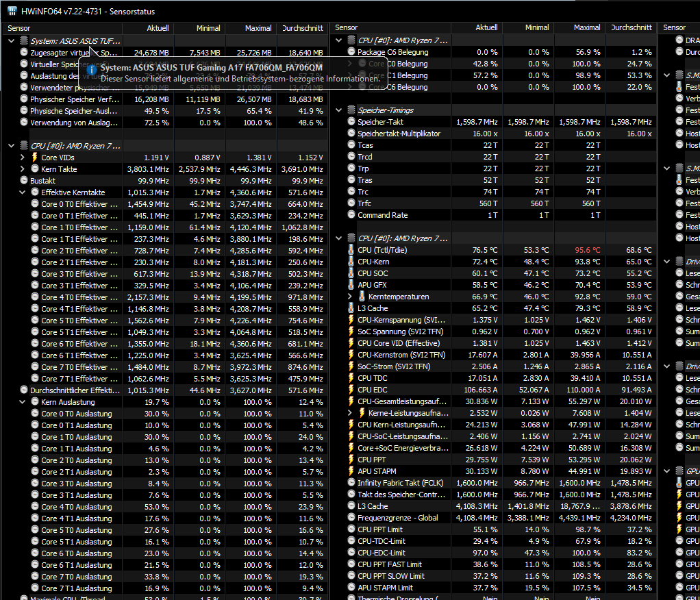Select the Speichertakt-Multiplikator row
The image size is (700, 600).
click(x=493, y=134)
